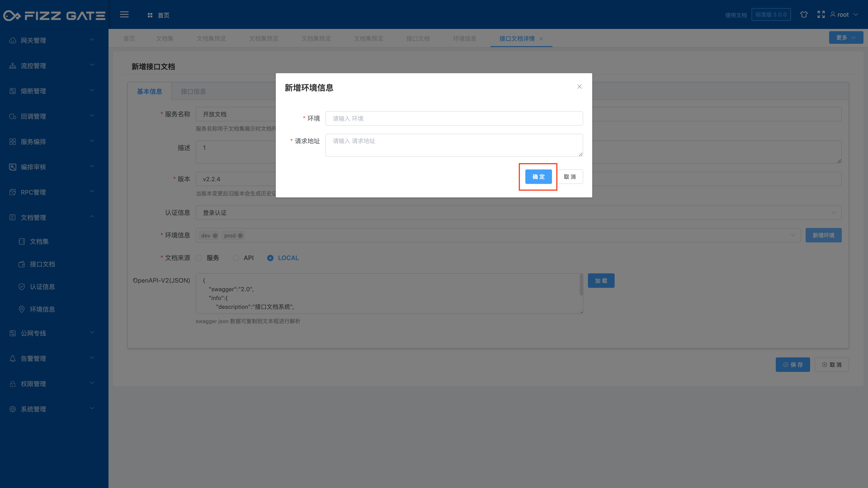The height and width of the screenshot is (488, 868).
Task: Click the JSON textarea scrollbar
Action: coord(581,285)
